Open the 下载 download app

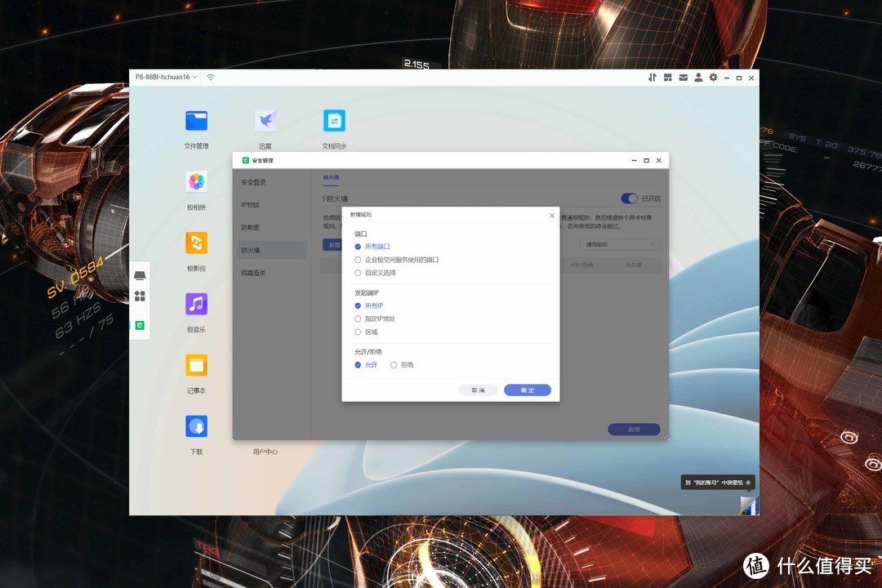196,426
